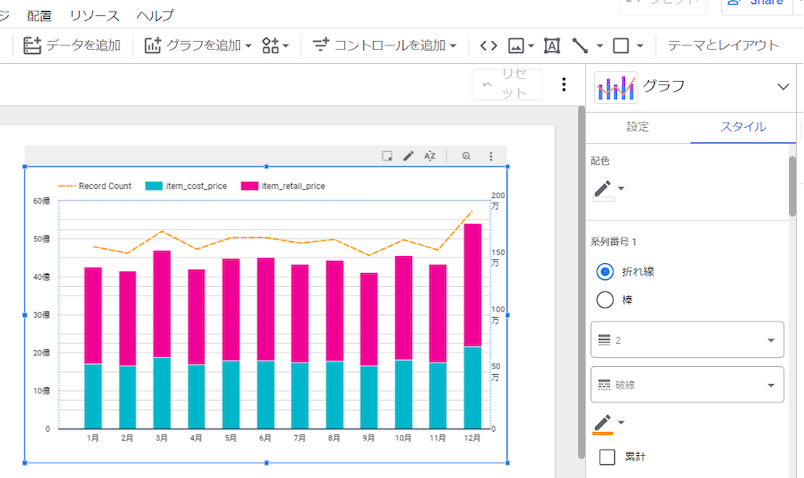Open the 配色 pencil color picker
Image resolution: width=804 pixels, height=478 pixels.
[609, 189]
